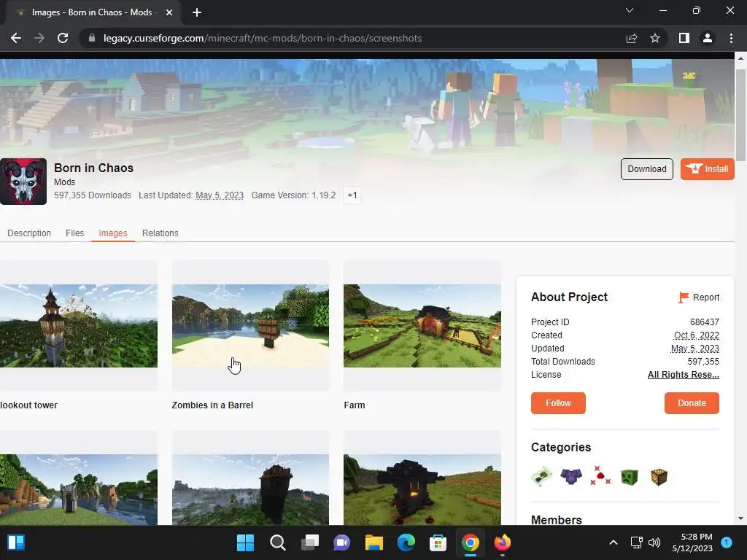The image size is (747, 560).
Task: Open the tab search chevron
Action: tap(630, 10)
